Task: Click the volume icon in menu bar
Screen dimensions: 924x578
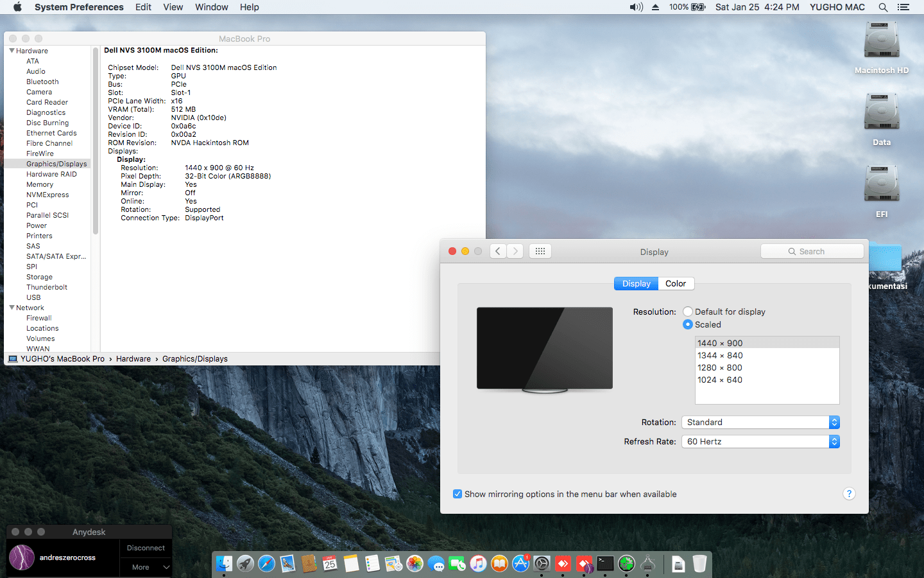Action: coord(636,7)
